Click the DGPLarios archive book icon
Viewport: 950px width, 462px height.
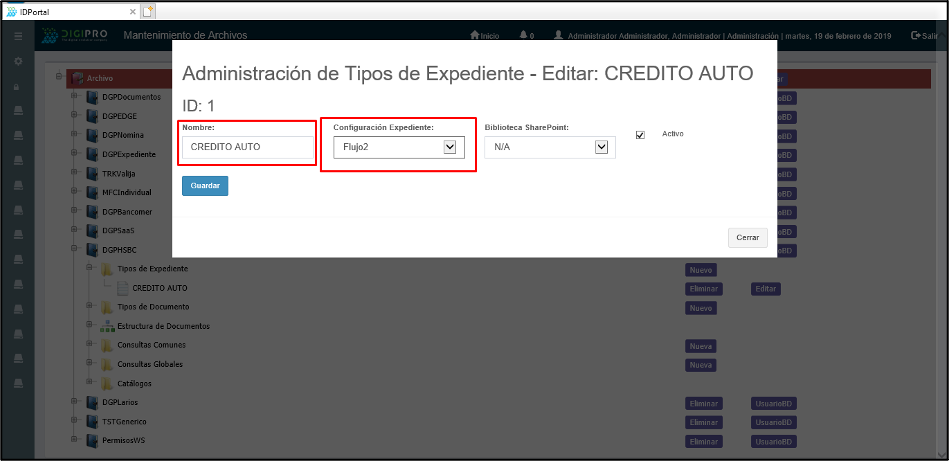pyautogui.click(x=92, y=403)
